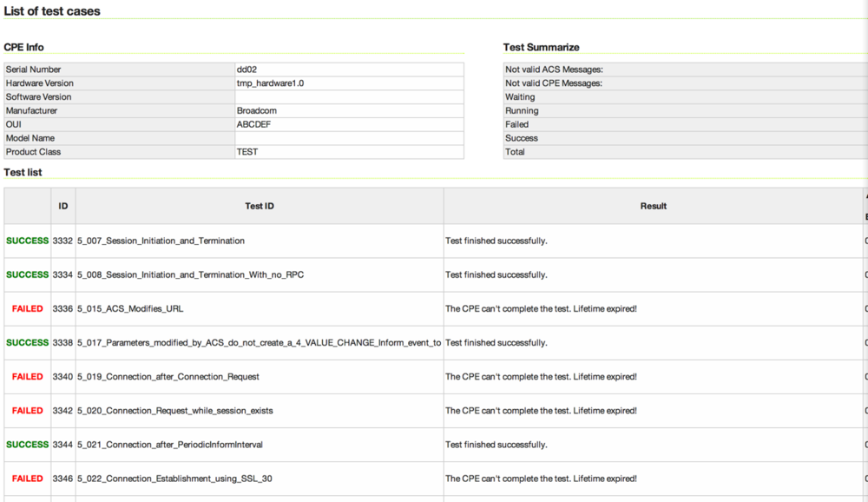Click the Manufacturer label
Image resolution: width=868 pixels, height=502 pixels.
point(31,111)
